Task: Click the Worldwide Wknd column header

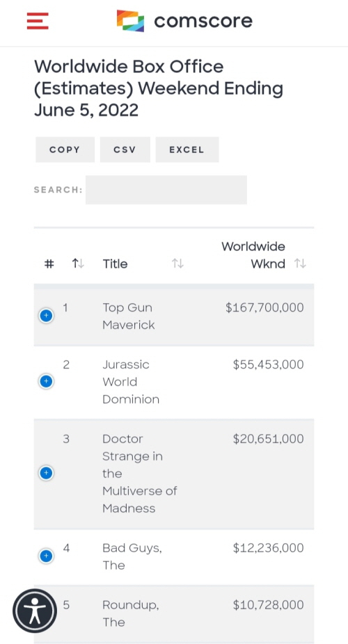Action: [x=253, y=255]
